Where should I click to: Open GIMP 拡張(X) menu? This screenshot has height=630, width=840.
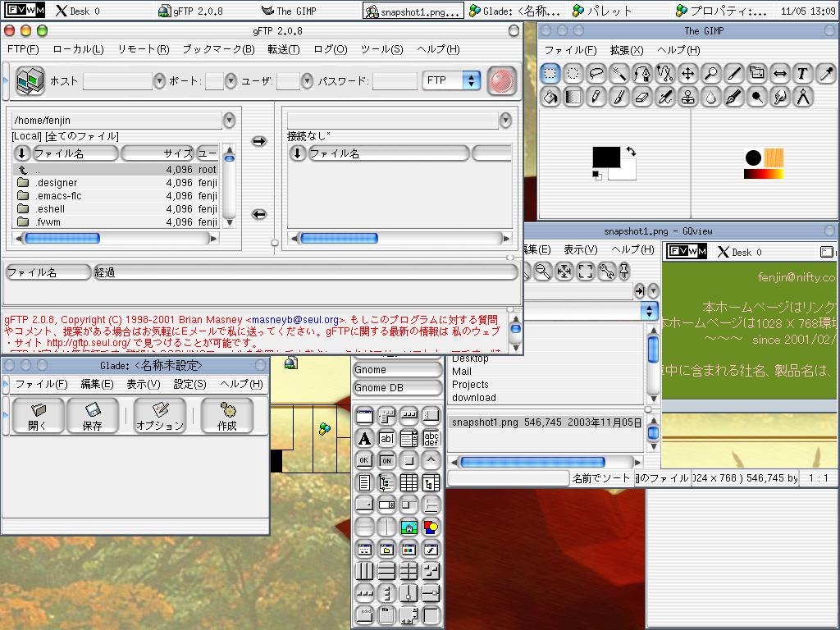626,50
